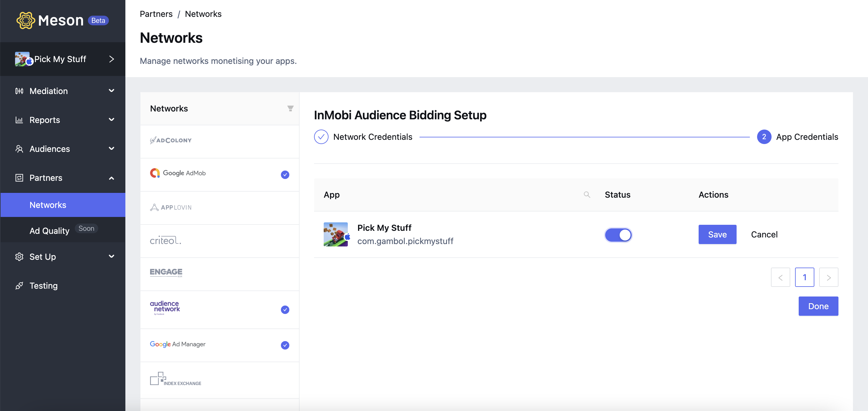The width and height of the screenshot is (868, 411).
Task: Open the Testing menu item
Action: click(43, 286)
